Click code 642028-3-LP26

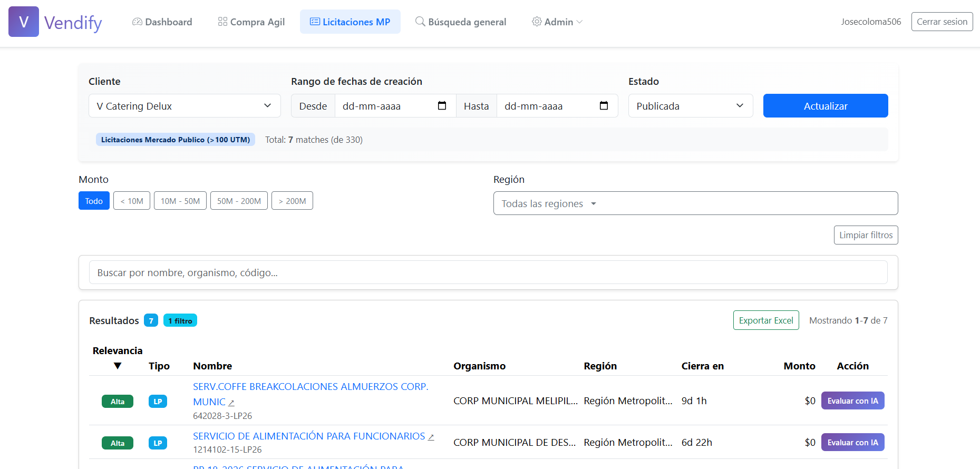[222, 416]
